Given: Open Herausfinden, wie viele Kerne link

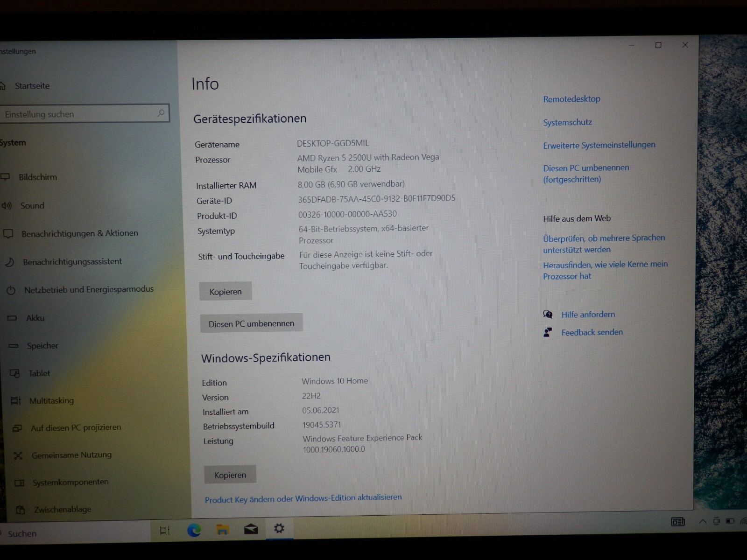Looking at the screenshot, I should click(x=605, y=270).
